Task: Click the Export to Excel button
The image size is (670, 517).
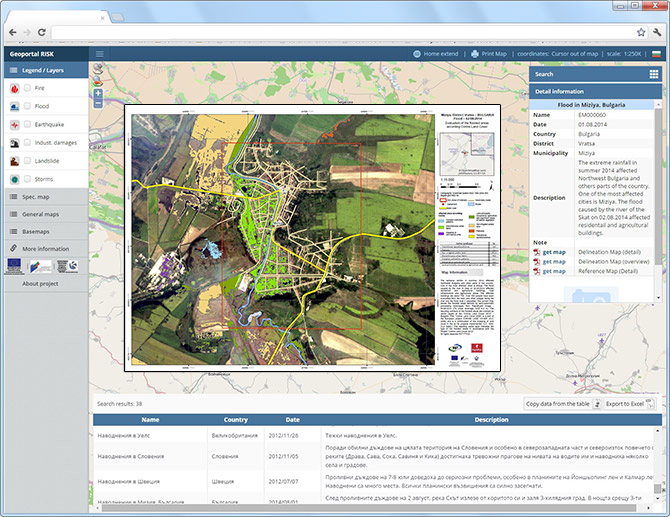Action: (x=629, y=404)
